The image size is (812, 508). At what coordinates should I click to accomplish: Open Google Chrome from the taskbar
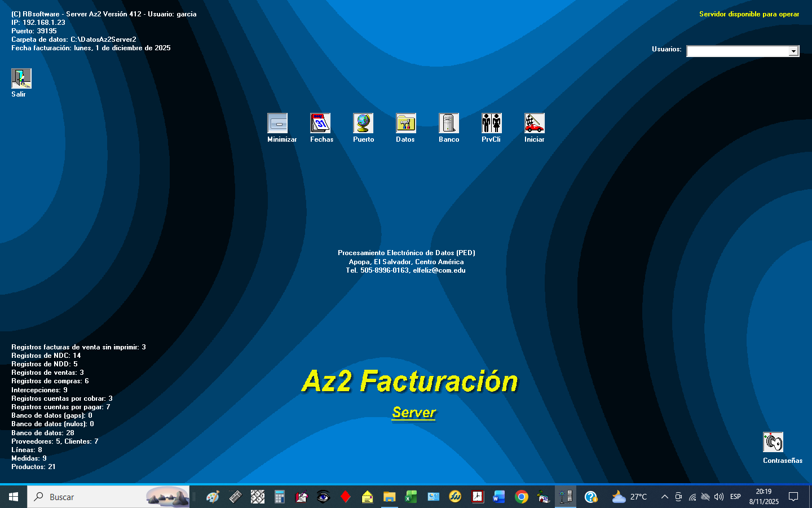tap(522, 497)
